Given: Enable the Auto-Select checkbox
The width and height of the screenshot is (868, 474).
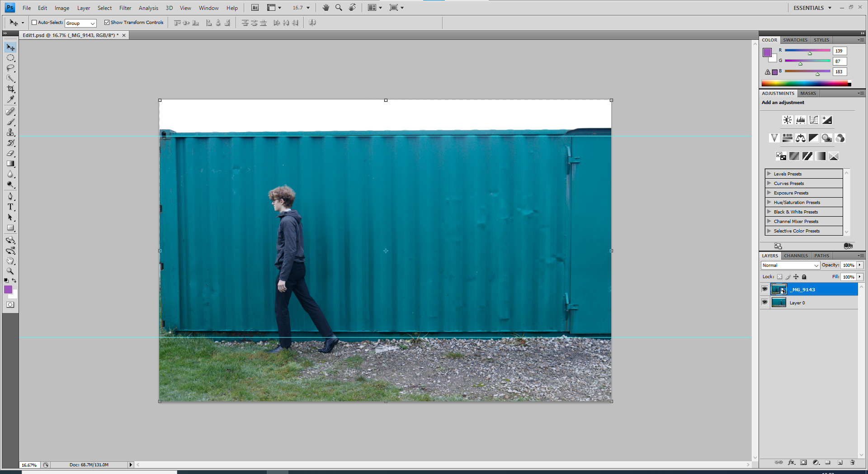Looking at the screenshot, I should click(x=34, y=22).
